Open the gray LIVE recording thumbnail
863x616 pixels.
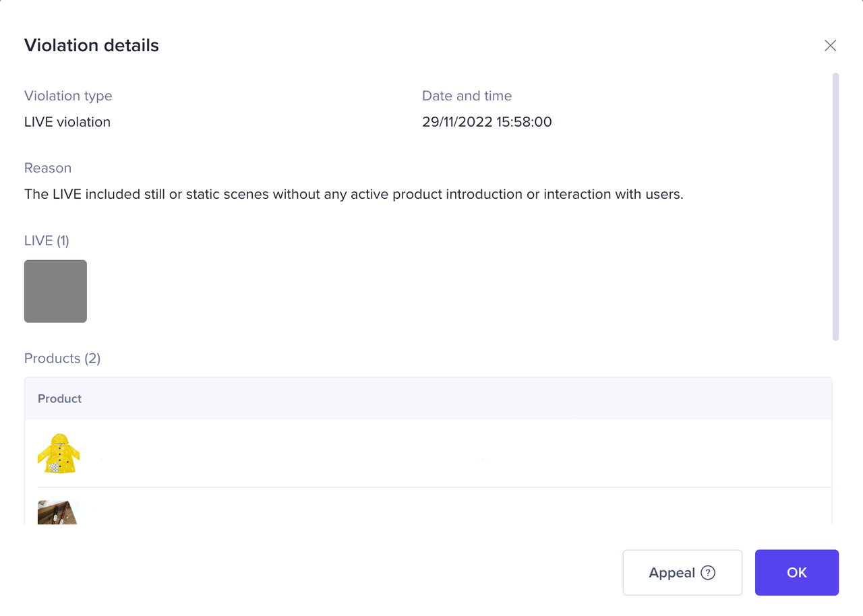point(55,291)
